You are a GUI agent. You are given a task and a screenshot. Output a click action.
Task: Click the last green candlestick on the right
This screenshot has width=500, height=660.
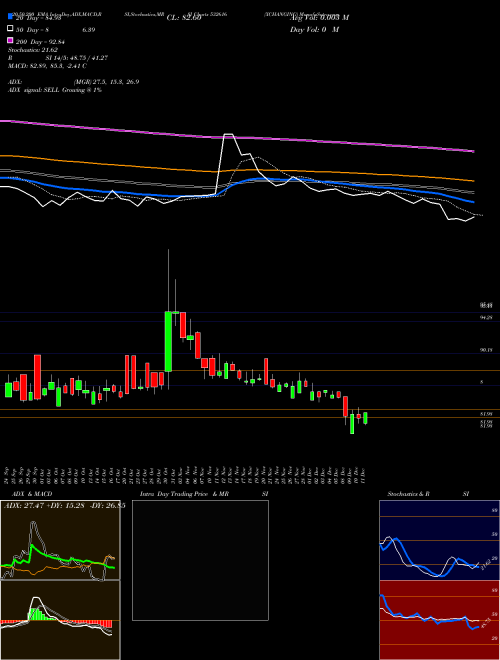[365, 418]
